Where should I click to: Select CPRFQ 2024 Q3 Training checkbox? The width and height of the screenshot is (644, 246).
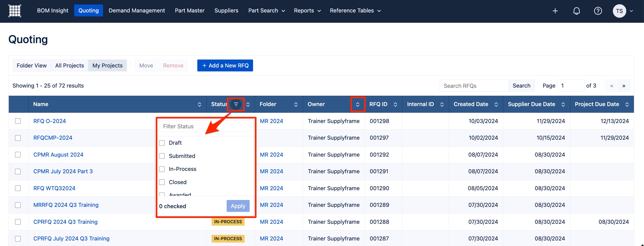(x=18, y=222)
